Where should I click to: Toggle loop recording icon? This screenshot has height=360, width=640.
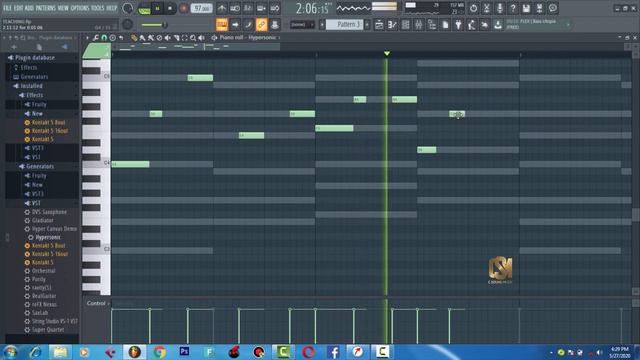[x=275, y=8]
